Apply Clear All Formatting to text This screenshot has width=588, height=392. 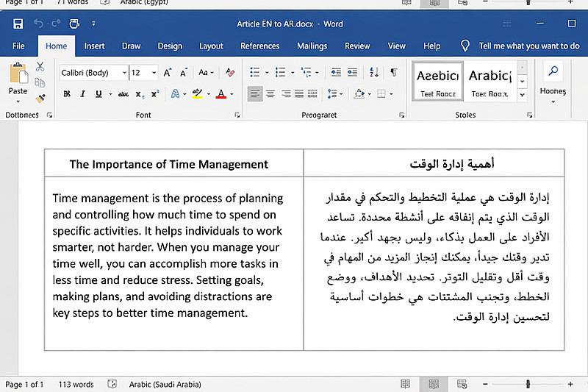pos(231,73)
